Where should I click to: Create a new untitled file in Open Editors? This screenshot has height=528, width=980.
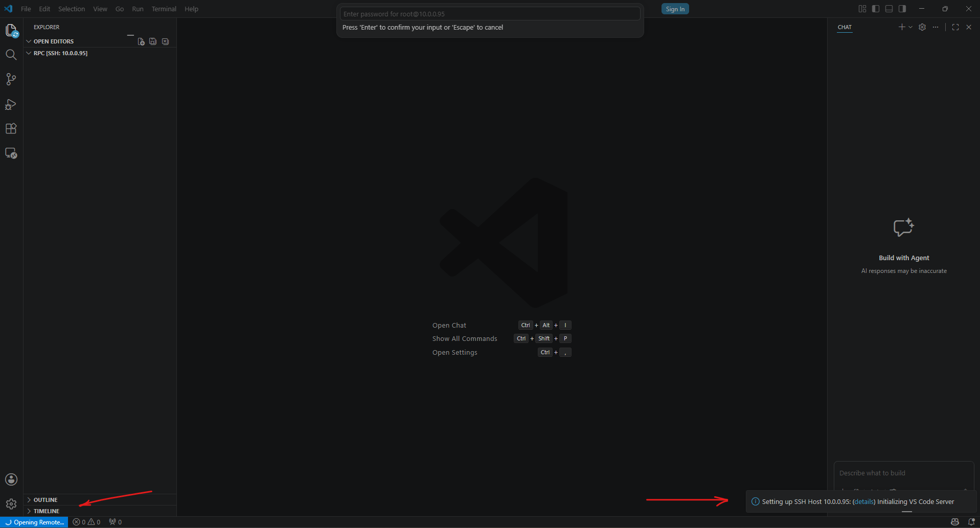(141, 41)
